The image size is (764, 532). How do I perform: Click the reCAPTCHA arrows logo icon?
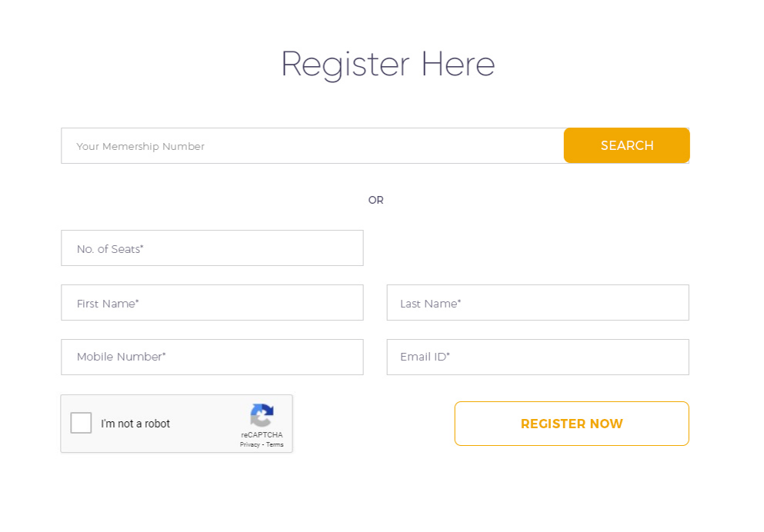[262, 415]
